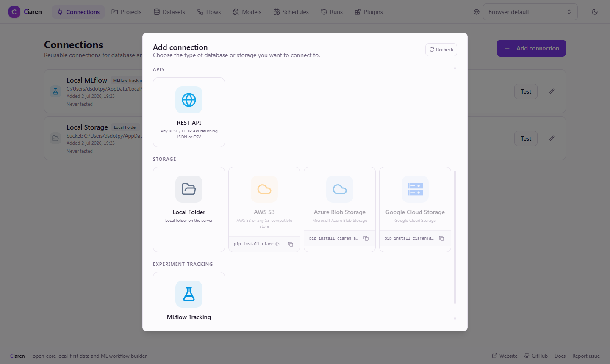
Task: Open the Plugins nav tab
Action: click(x=369, y=12)
